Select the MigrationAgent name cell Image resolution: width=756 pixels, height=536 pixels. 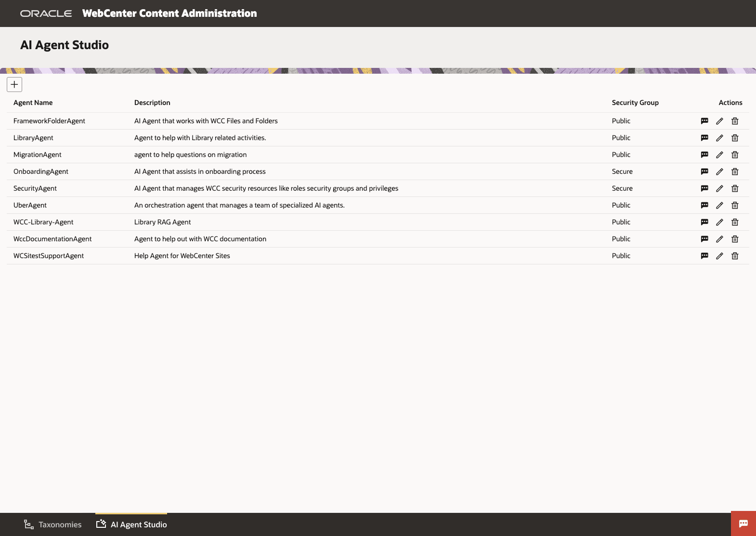[38, 155]
